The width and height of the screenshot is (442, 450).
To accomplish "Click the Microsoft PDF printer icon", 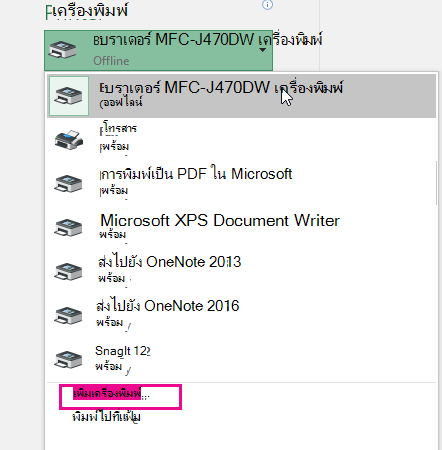I will (x=68, y=184).
